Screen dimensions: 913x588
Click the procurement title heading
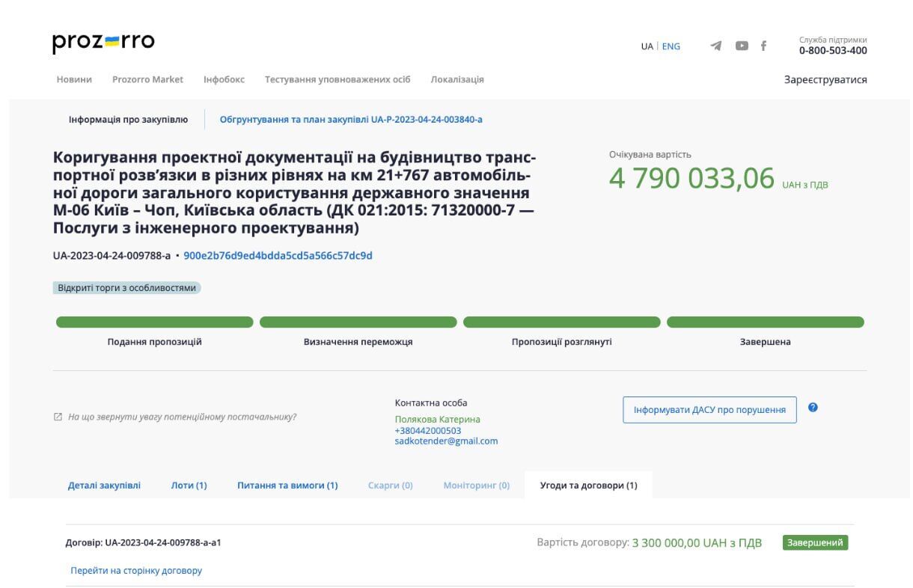coord(293,193)
